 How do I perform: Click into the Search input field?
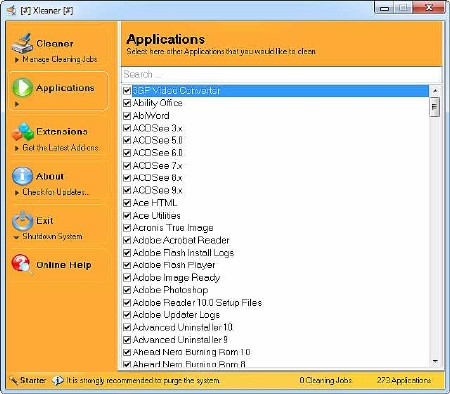coord(282,74)
